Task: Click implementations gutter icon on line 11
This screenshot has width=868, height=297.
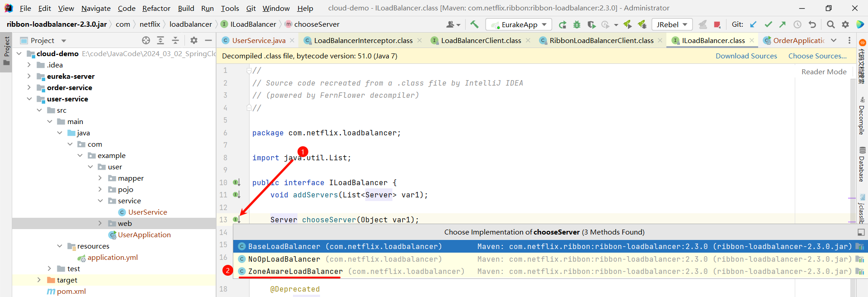Action: click(236, 195)
